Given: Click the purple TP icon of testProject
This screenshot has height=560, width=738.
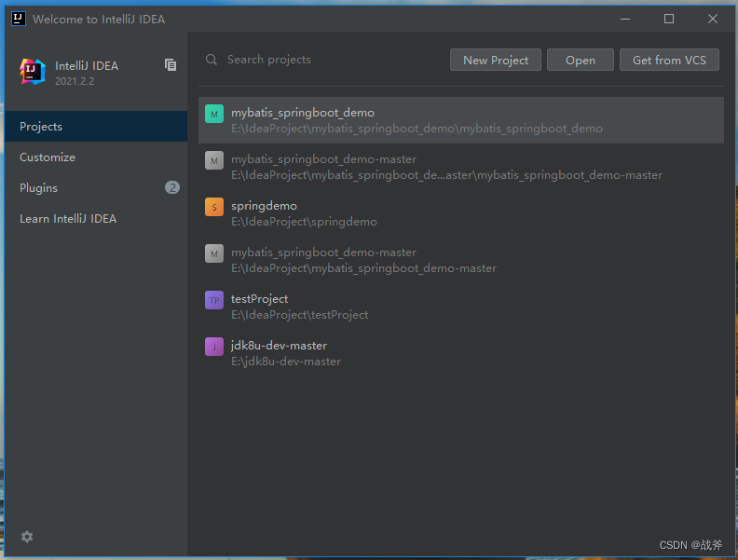Looking at the screenshot, I should point(214,300).
